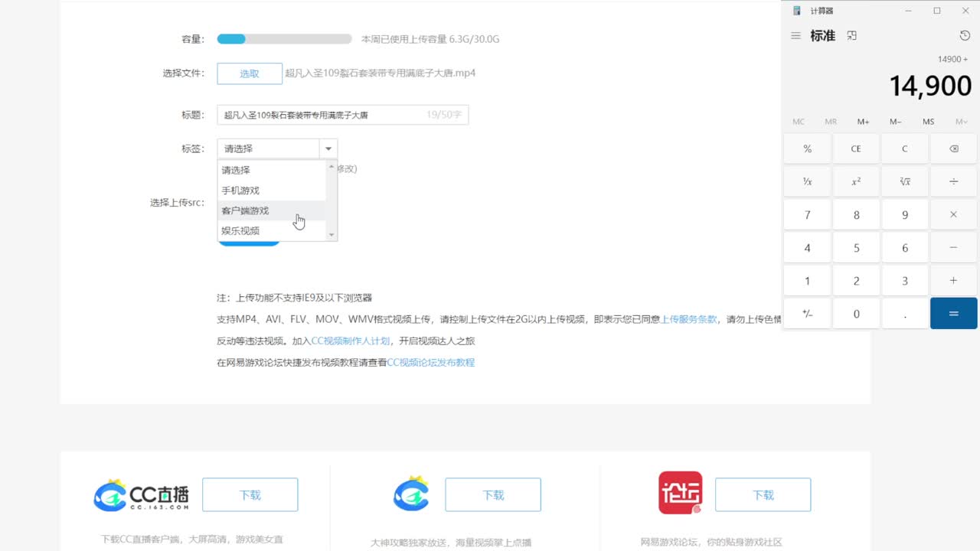The height and width of the screenshot is (551, 980).
Task: Click the square root key
Action: tap(905, 181)
